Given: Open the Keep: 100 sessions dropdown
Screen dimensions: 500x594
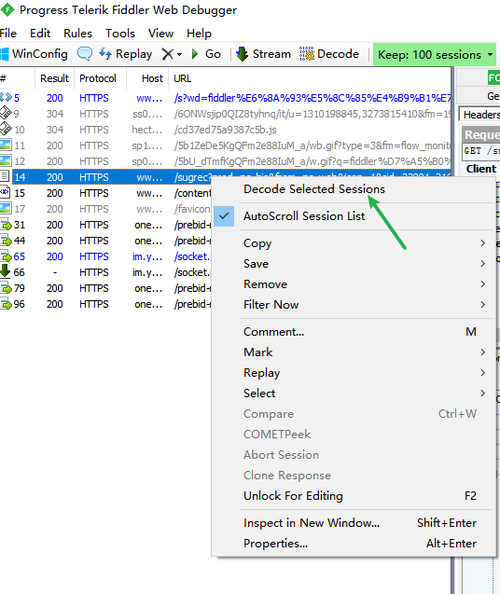Looking at the screenshot, I should [x=435, y=55].
